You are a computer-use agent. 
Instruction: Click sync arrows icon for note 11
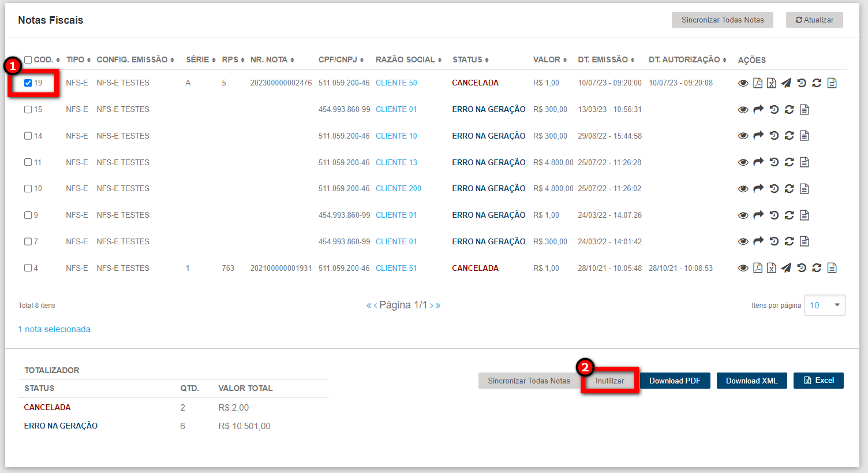coord(789,162)
